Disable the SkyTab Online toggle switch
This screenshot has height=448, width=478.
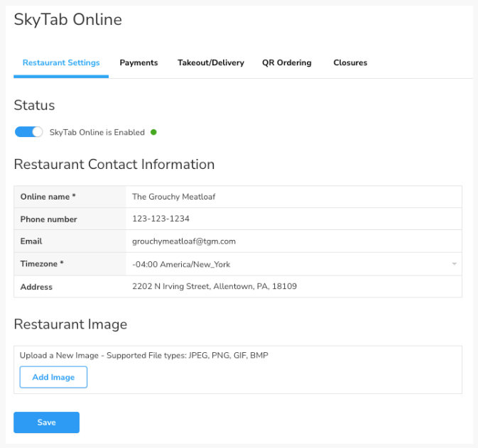(x=29, y=132)
